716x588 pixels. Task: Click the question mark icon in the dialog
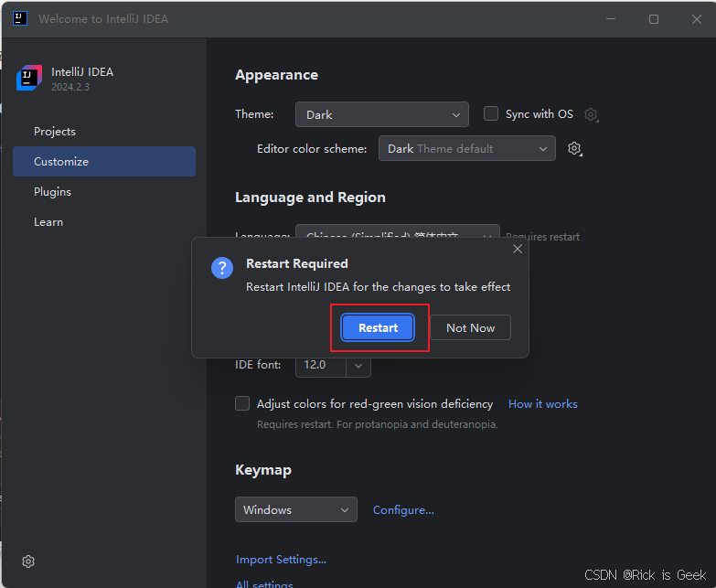(x=222, y=268)
